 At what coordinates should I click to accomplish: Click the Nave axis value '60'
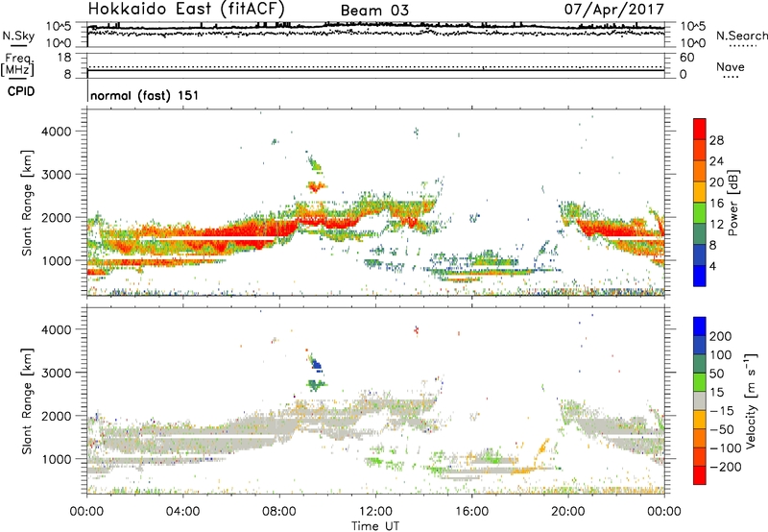click(686, 58)
